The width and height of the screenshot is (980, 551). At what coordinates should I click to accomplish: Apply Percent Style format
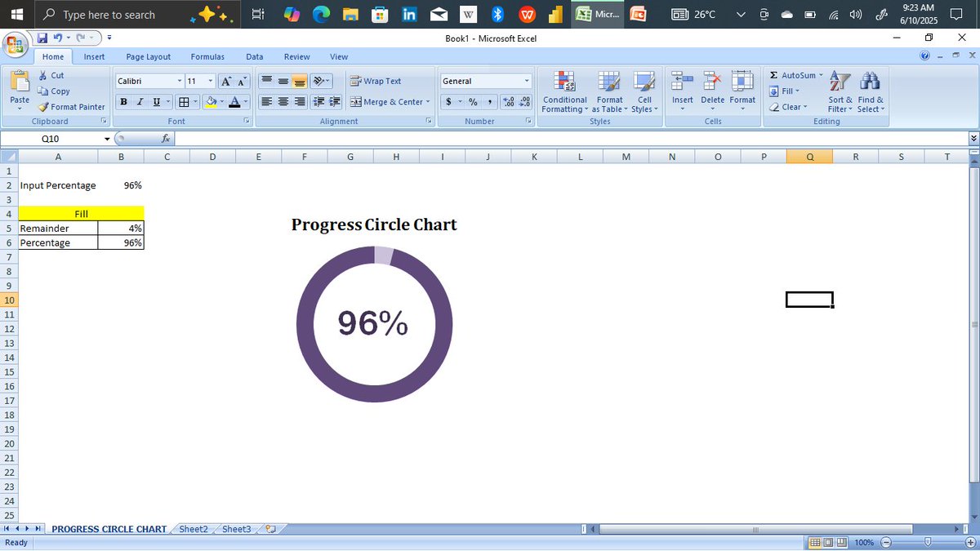(x=473, y=102)
